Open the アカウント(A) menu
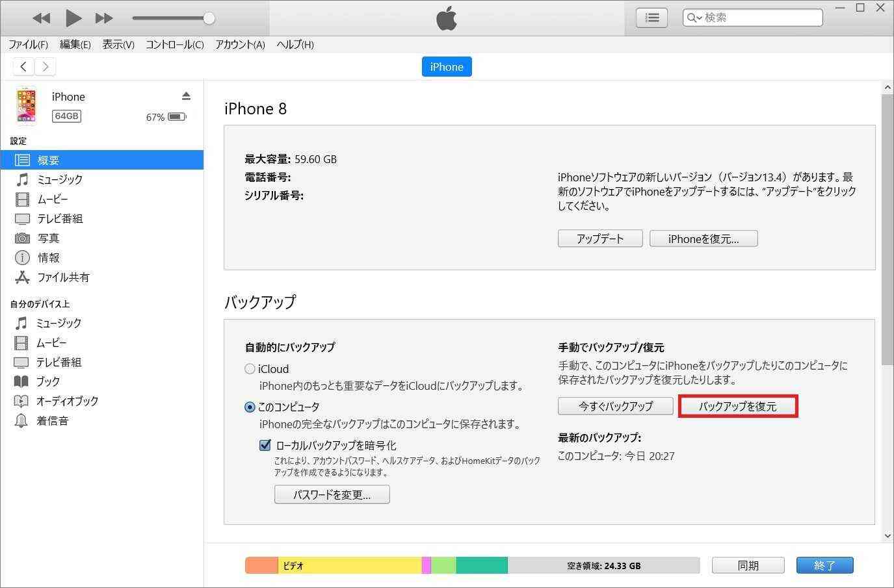894x588 pixels. 240,44
